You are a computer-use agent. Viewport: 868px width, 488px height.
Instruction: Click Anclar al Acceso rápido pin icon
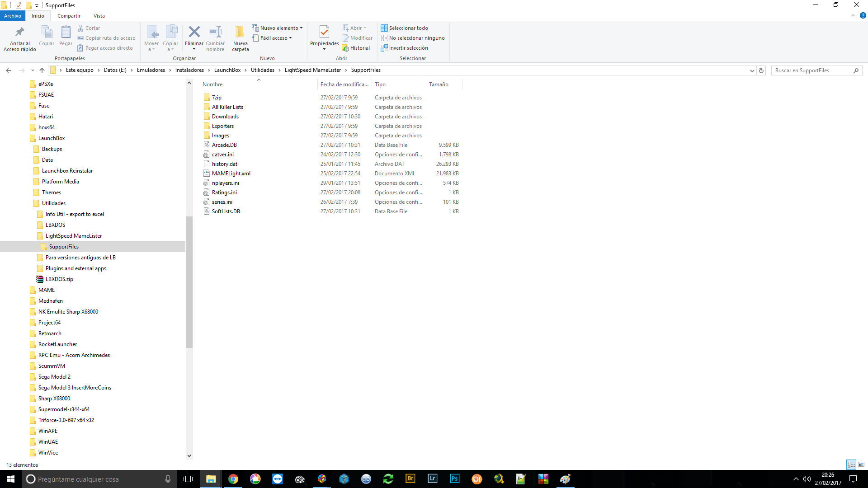tap(19, 32)
